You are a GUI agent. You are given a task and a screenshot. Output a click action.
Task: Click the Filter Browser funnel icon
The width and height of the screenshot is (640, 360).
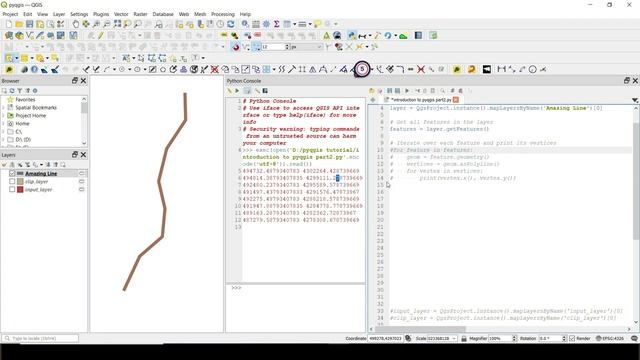(x=20, y=91)
